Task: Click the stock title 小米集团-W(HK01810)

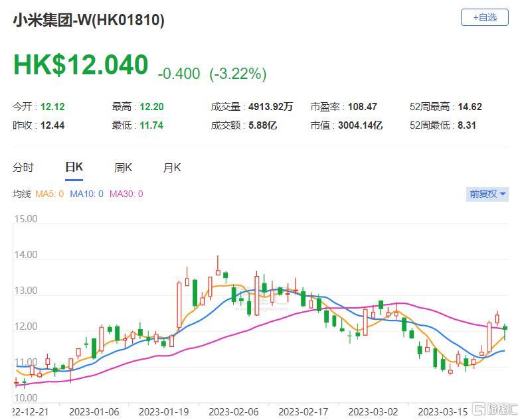Action: 88,20
